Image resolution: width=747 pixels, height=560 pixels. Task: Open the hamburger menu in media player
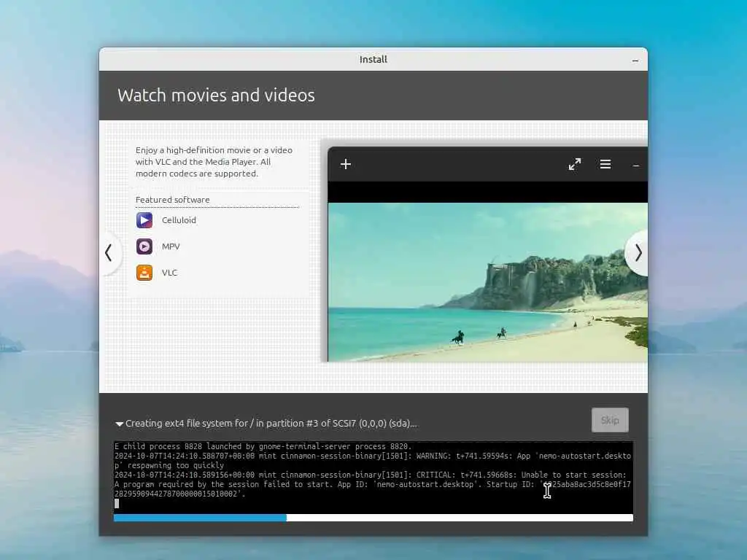[x=605, y=164]
